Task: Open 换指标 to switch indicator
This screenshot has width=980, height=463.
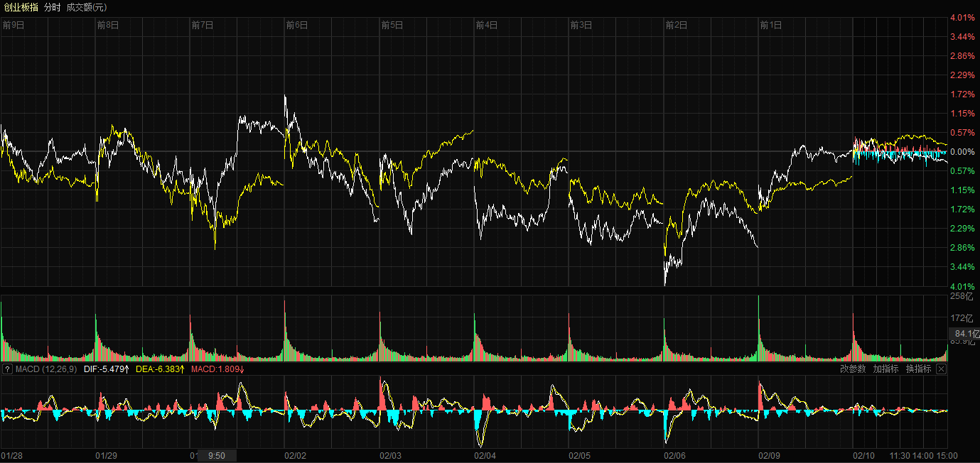Action: [918, 369]
